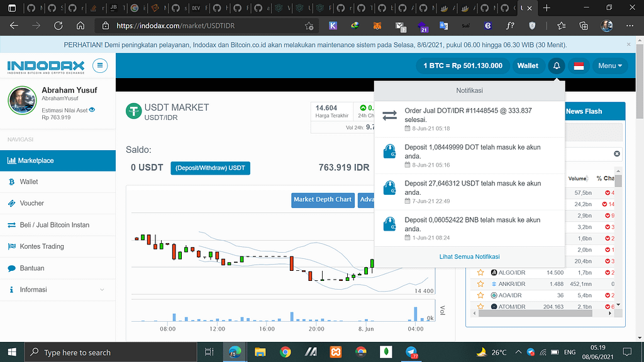This screenshot has height=362, width=644.
Task: Click the exchange arrows icon of order notification
Action: point(390,116)
